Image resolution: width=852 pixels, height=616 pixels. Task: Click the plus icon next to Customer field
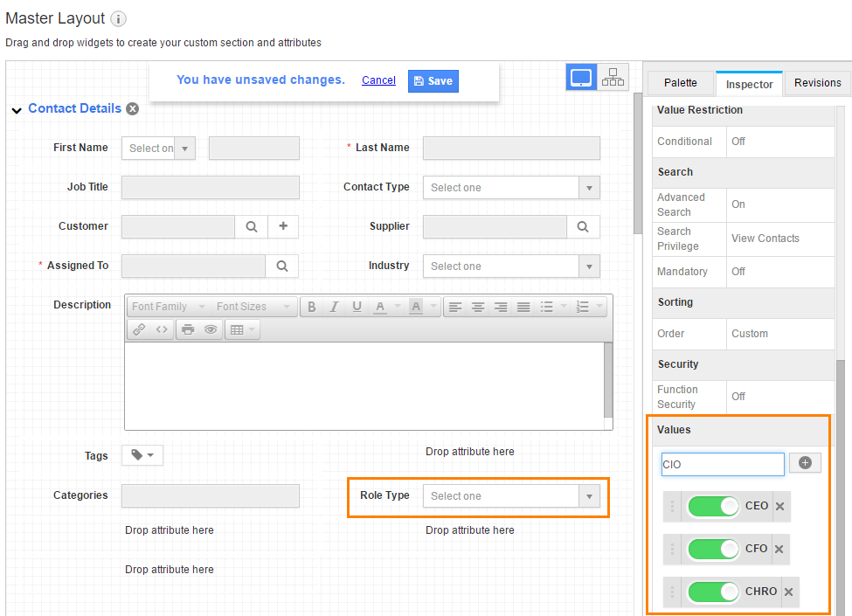(x=281, y=225)
